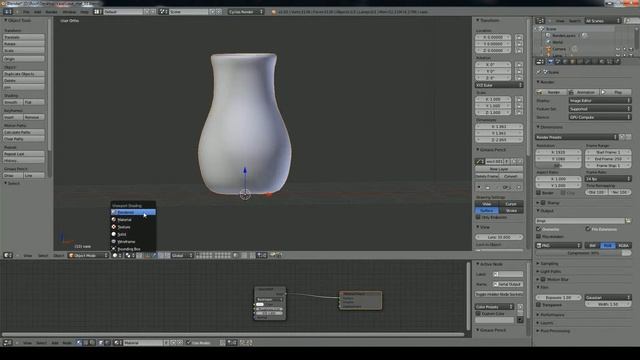This screenshot has width=640, height=360.
Task: Open the Object Mode dropdown
Action: click(x=88, y=256)
